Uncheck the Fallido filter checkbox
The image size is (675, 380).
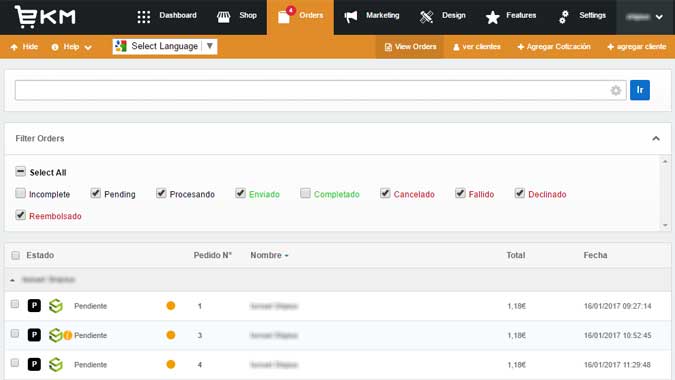tap(460, 193)
